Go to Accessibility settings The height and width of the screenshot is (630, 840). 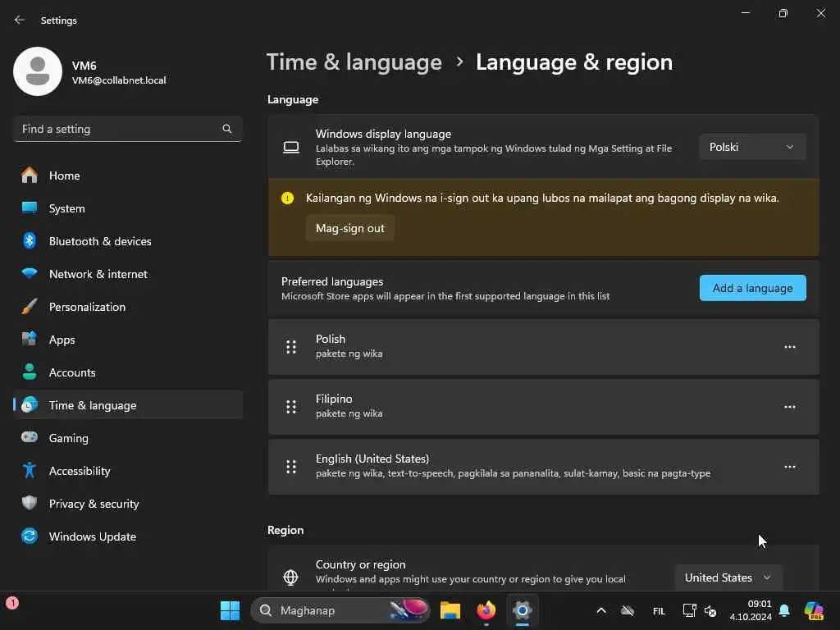click(127, 471)
